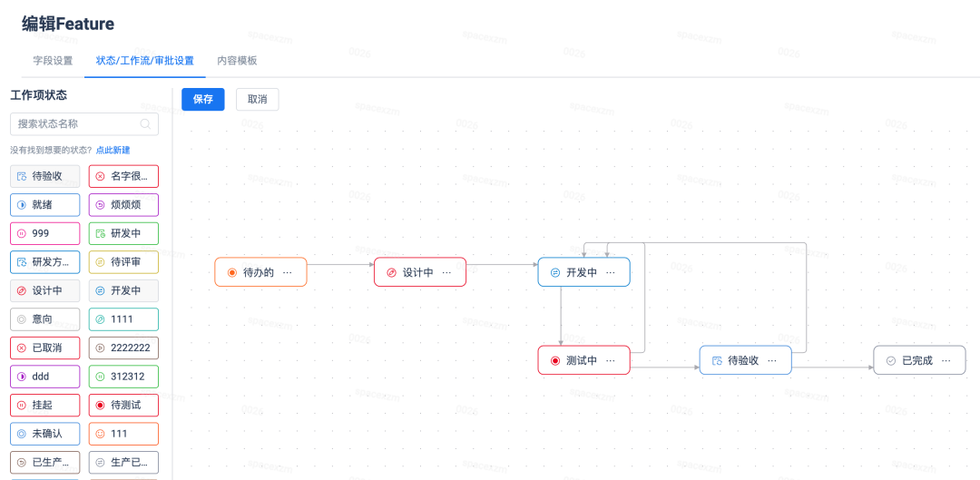
Task: Click the 已完成 node checkmark icon
Action: click(x=891, y=361)
